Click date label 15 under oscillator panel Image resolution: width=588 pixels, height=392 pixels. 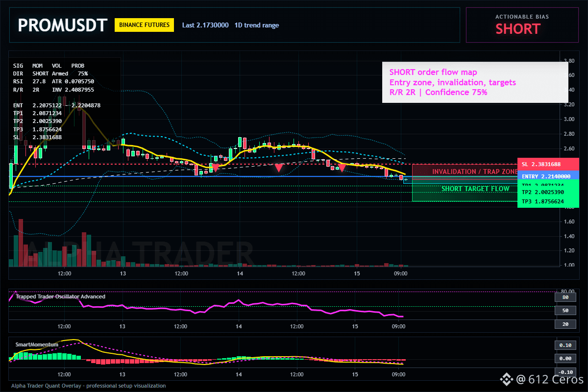(x=356, y=326)
